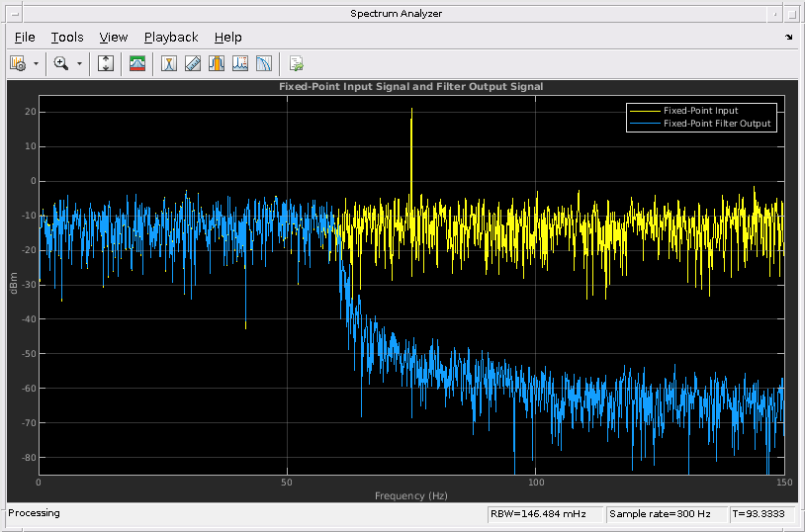Click the Scale Axes Limits icon

coord(107,63)
